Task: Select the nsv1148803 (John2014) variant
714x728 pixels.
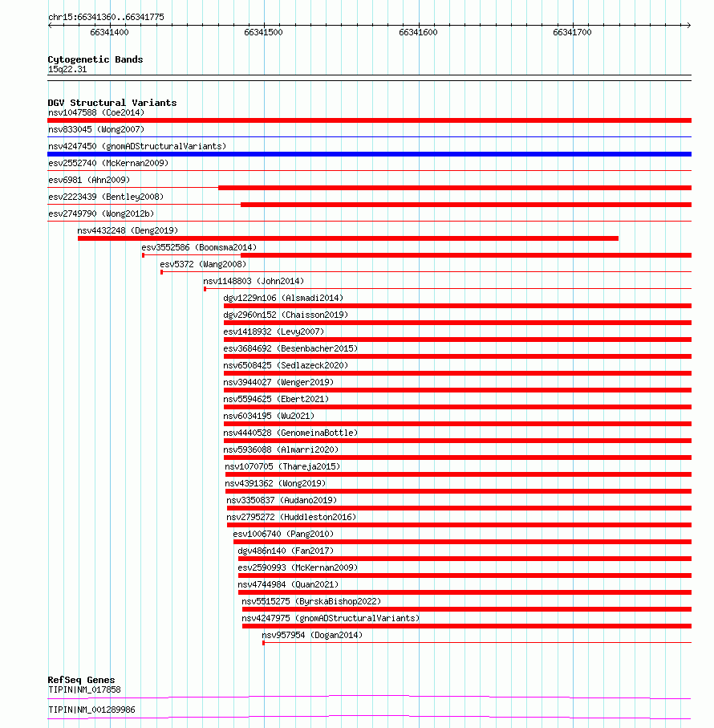Action: point(254,281)
